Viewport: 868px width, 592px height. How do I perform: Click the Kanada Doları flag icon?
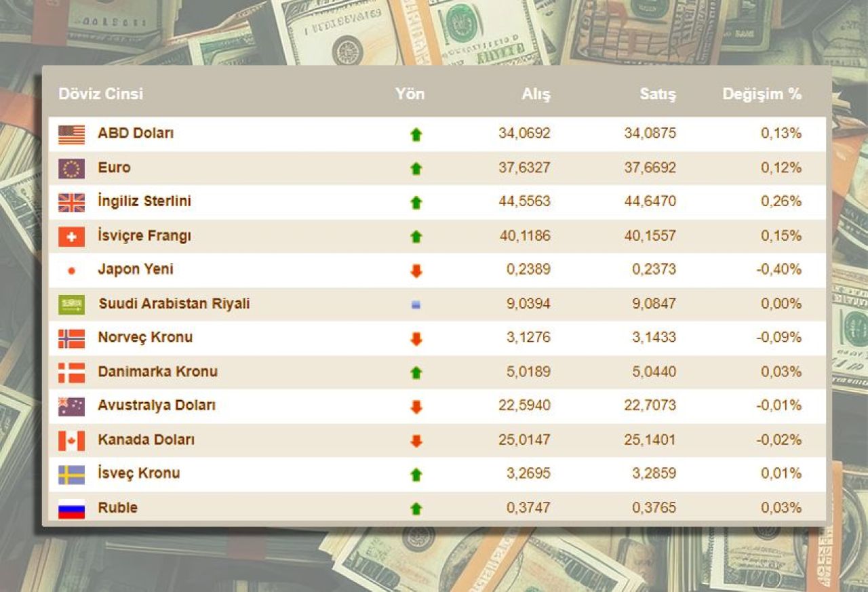point(71,441)
